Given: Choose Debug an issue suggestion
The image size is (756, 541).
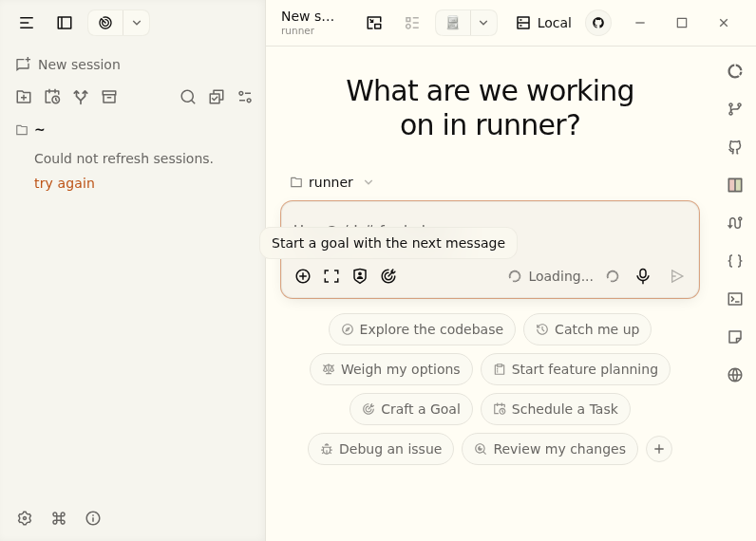Looking at the screenshot, I should coord(381,449).
